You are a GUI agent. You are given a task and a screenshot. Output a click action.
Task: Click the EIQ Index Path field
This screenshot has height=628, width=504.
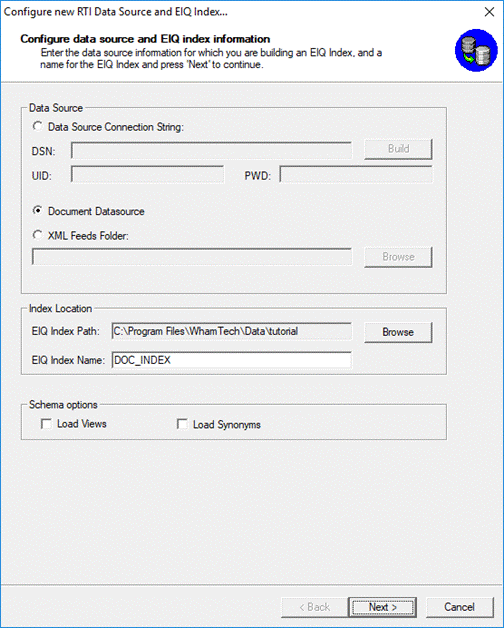pyautogui.click(x=232, y=332)
